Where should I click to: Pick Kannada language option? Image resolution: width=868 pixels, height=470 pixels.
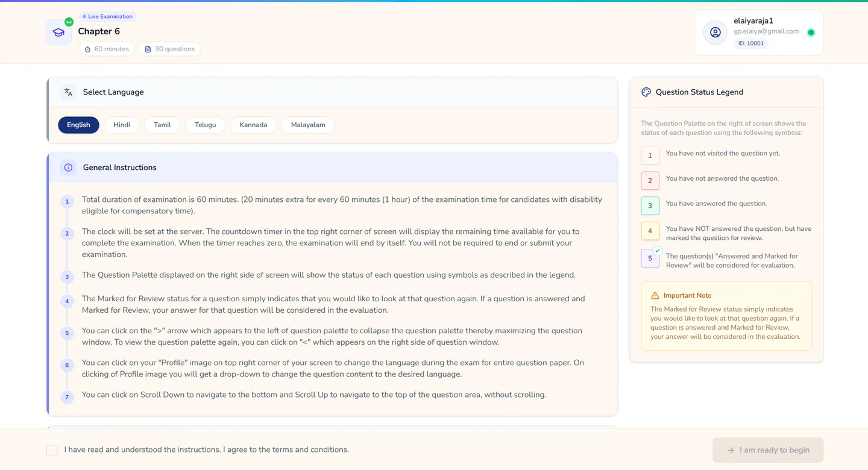(253, 125)
